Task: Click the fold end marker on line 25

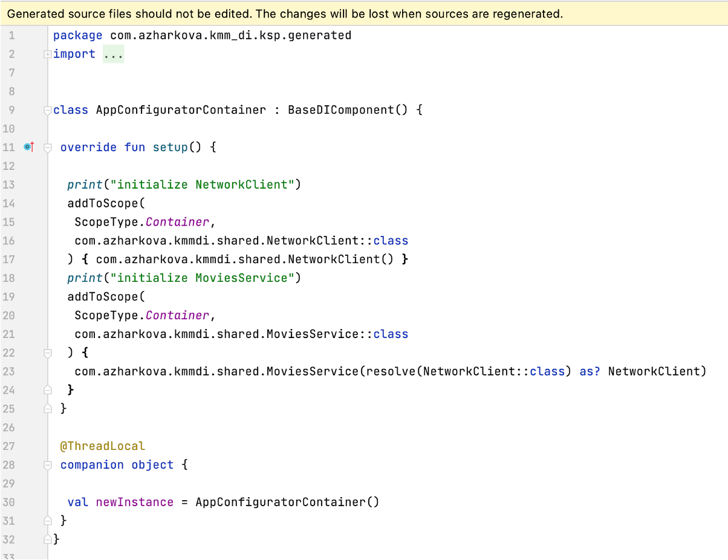Action: coord(47,408)
